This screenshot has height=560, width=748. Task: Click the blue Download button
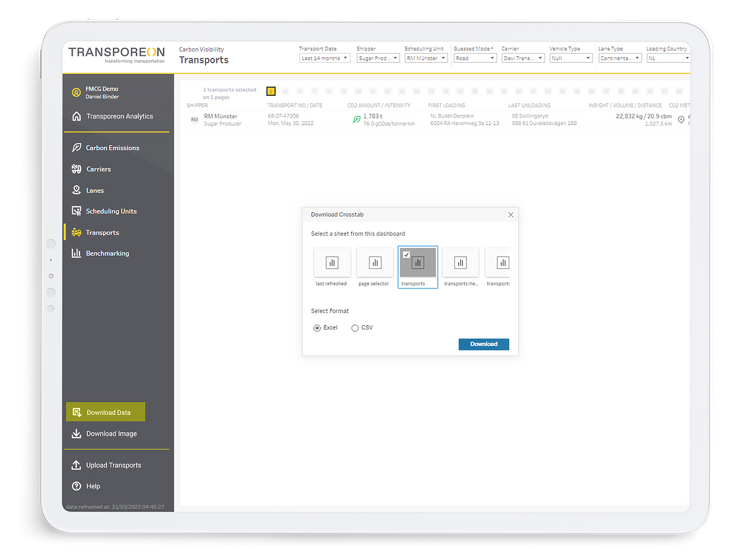[x=484, y=344]
